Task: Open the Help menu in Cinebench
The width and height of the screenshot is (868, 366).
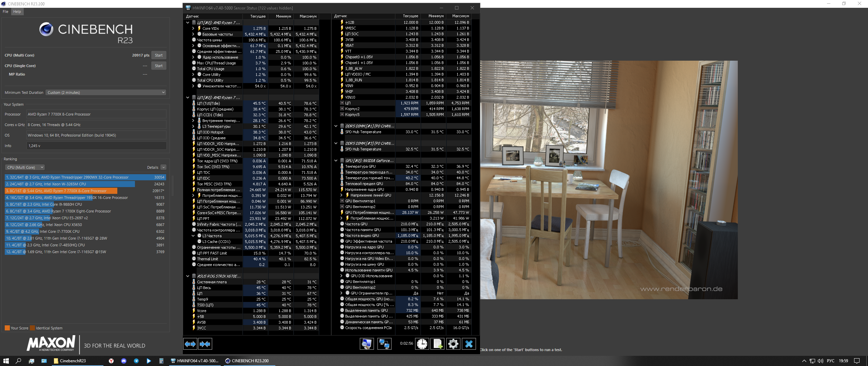Action: [x=17, y=12]
